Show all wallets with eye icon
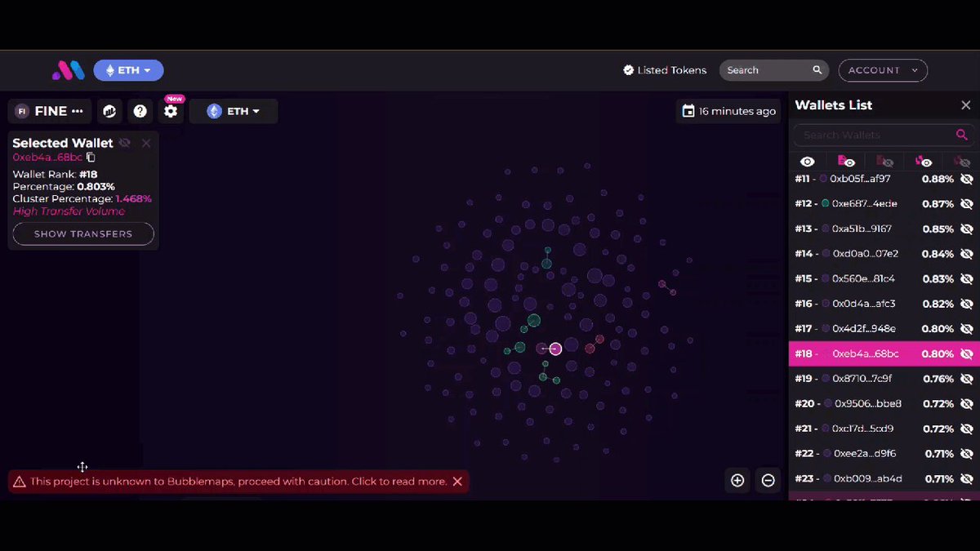This screenshot has width=980, height=551. 808,162
